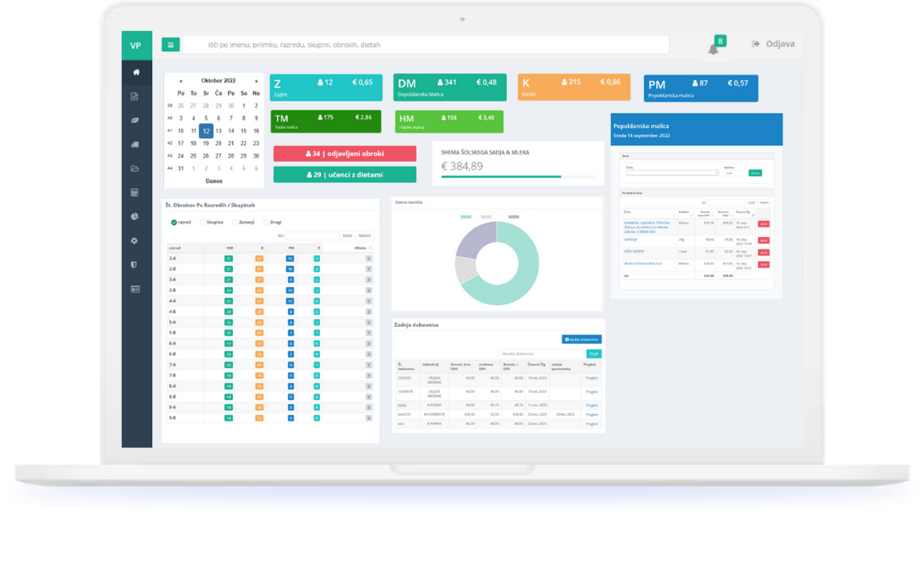Image resolution: width=924 pixels, height=563 pixels.
Task: Export the class table with the Excel button
Action: (348, 236)
